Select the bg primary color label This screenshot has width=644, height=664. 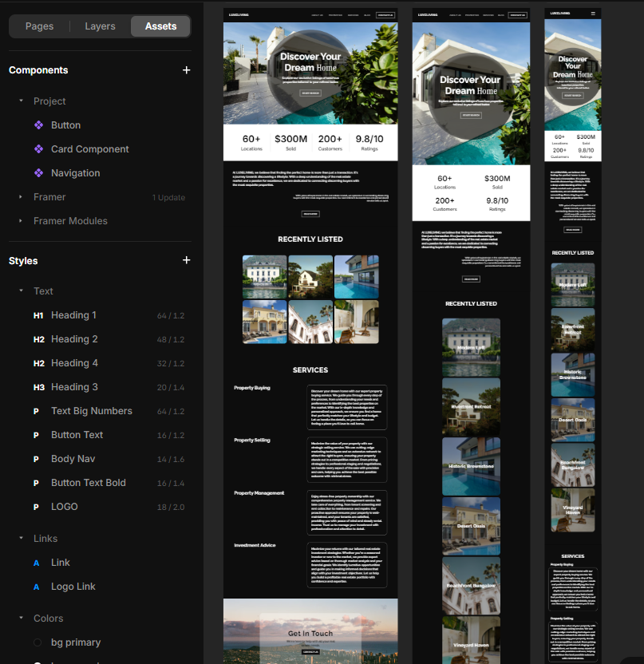coord(76,642)
